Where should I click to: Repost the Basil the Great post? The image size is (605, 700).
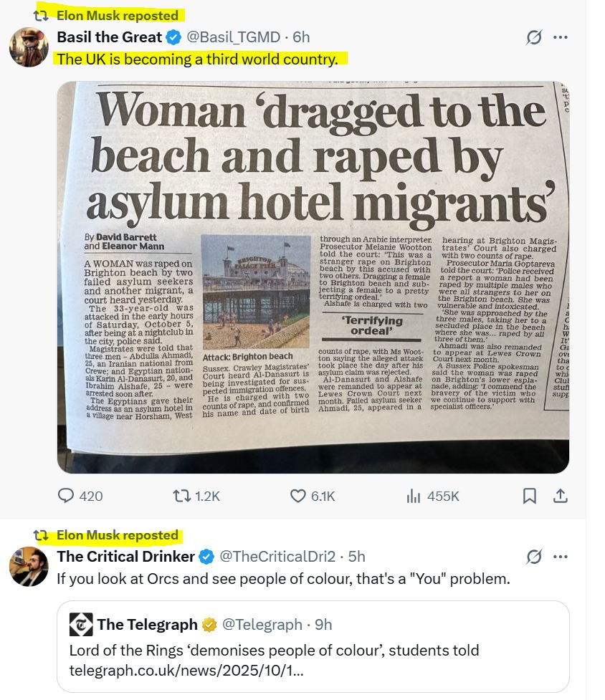182,495
